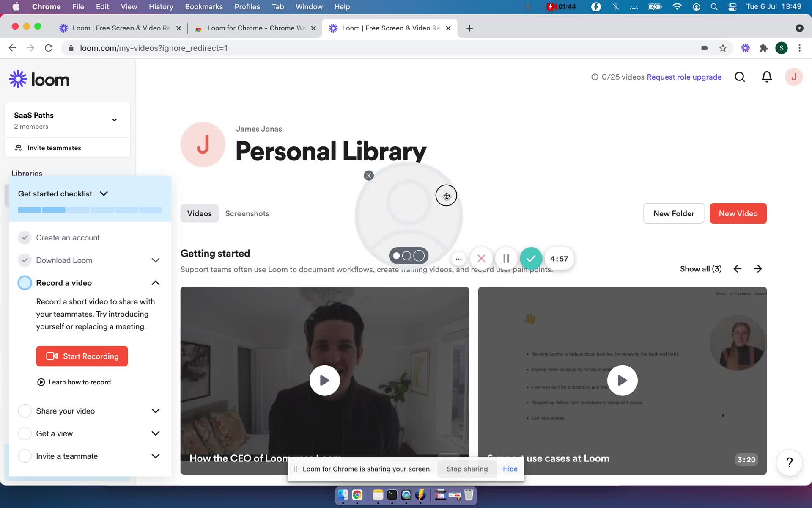Click the Loom extensions puzzle icon

tap(764, 48)
